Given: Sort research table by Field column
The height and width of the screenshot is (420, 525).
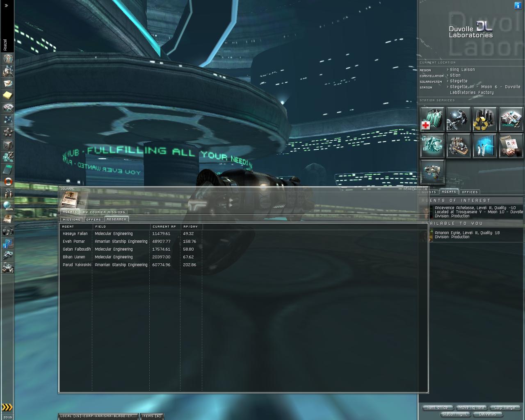Looking at the screenshot, I should (121, 226).
